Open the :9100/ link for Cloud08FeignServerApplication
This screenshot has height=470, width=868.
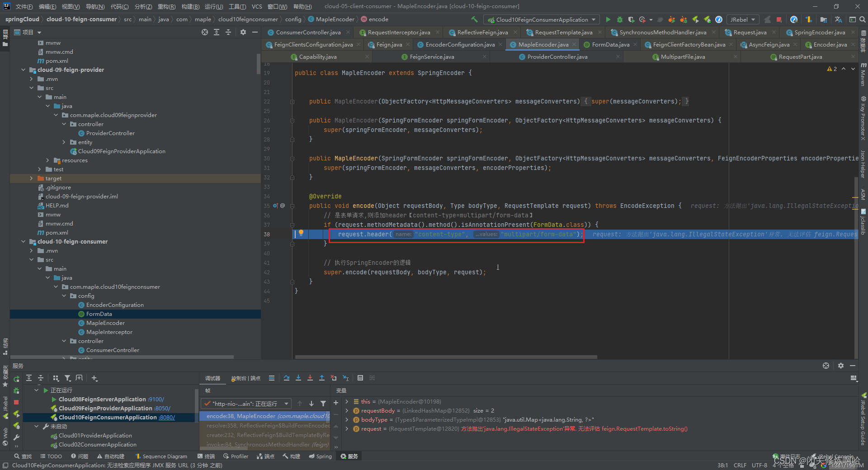pos(156,399)
